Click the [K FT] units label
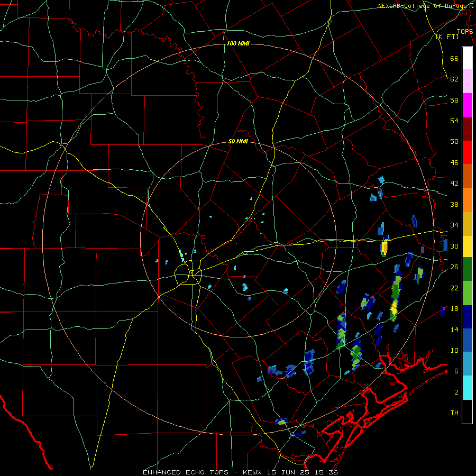 pos(447,36)
